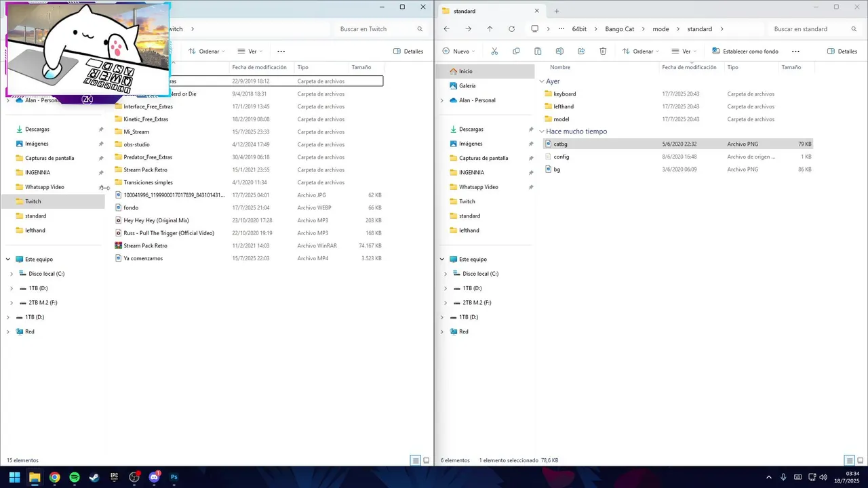Collapse the Hace mucho tiempo group

pos(542,131)
